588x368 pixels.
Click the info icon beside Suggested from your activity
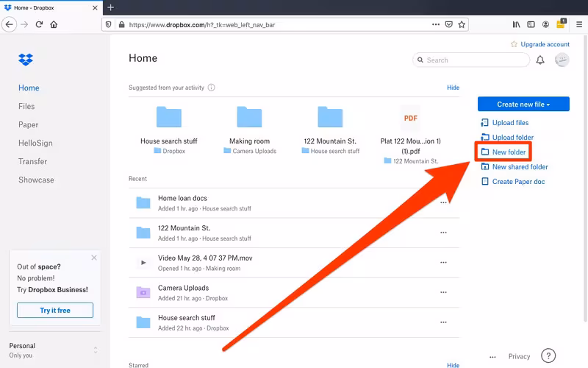(212, 88)
